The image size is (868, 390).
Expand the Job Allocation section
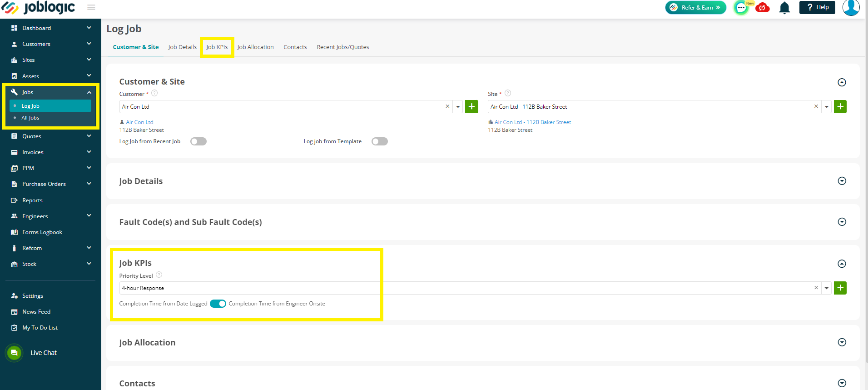[842, 342]
